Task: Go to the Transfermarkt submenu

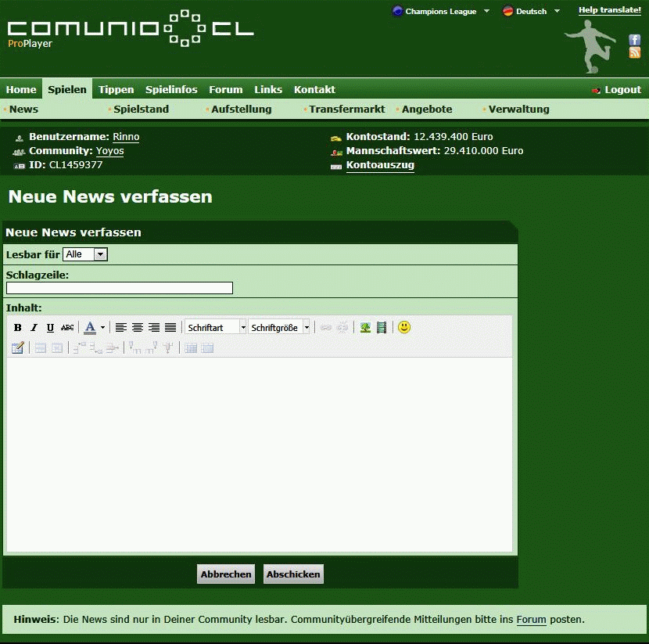Action: pyautogui.click(x=346, y=110)
